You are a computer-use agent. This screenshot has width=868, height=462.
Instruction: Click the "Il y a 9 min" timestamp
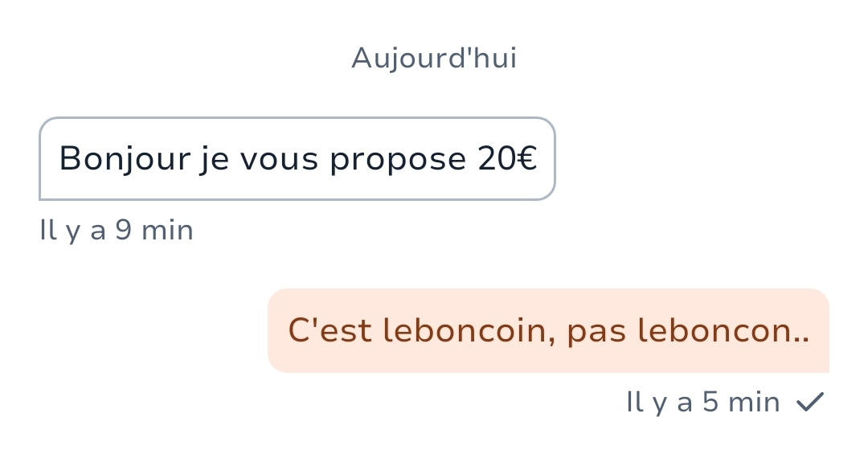click(x=117, y=231)
